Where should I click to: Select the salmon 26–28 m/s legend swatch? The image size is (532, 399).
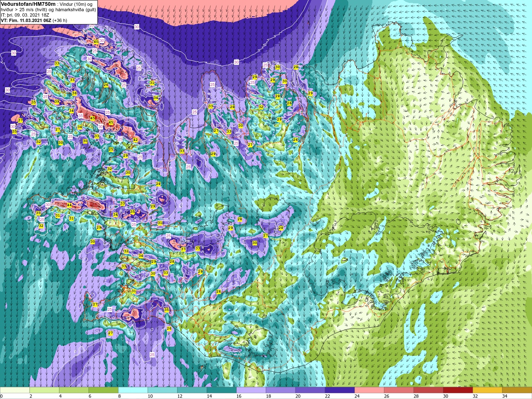point(399,390)
